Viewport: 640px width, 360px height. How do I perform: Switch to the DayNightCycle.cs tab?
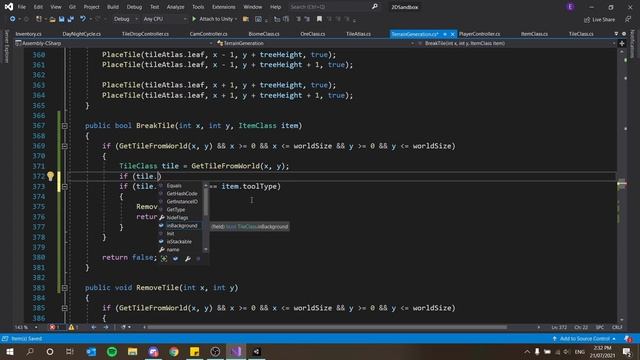pyautogui.click(x=82, y=34)
